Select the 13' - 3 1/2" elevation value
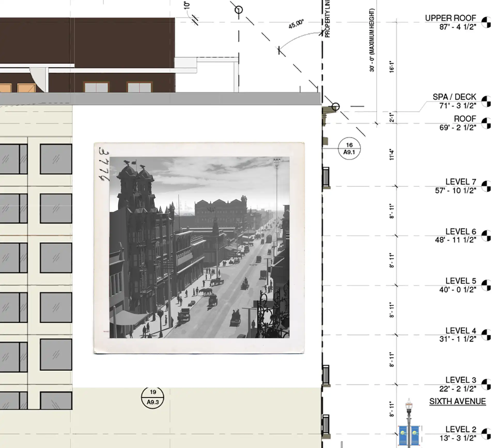The width and height of the screenshot is (496, 448). pos(458,438)
